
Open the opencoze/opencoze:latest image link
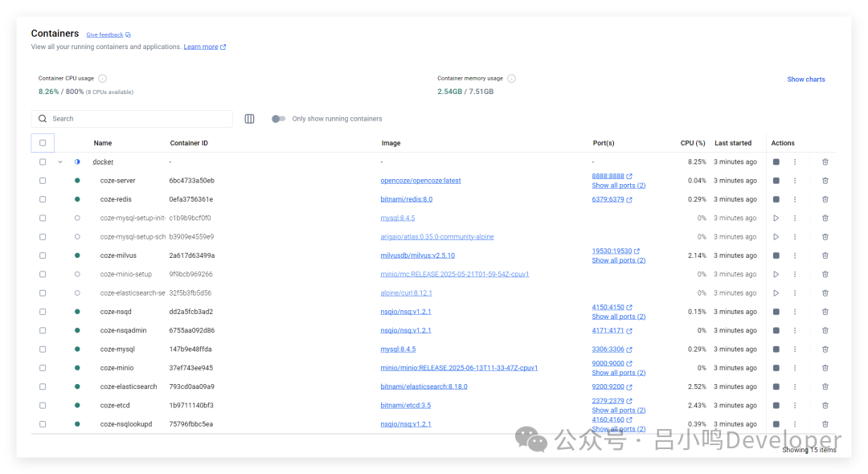click(x=420, y=181)
